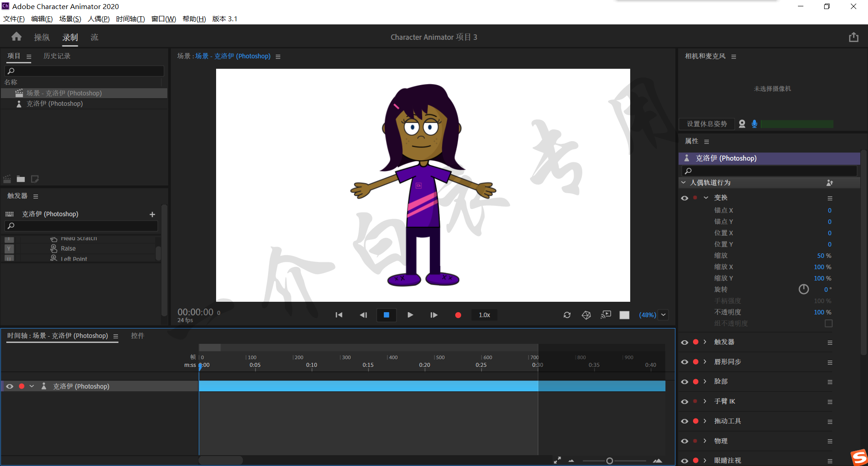Toggle the camera input webcam icon
This screenshot has width=868, height=466.
tap(742, 124)
